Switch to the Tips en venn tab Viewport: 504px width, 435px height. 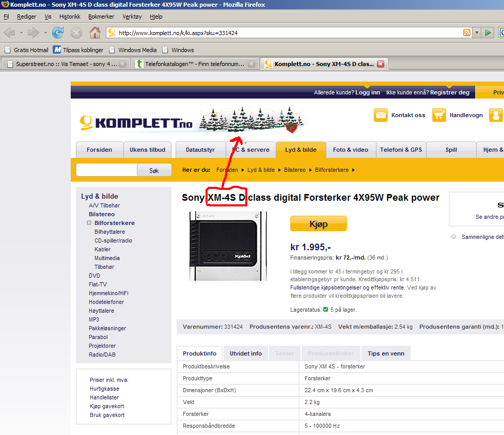point(386,353)
